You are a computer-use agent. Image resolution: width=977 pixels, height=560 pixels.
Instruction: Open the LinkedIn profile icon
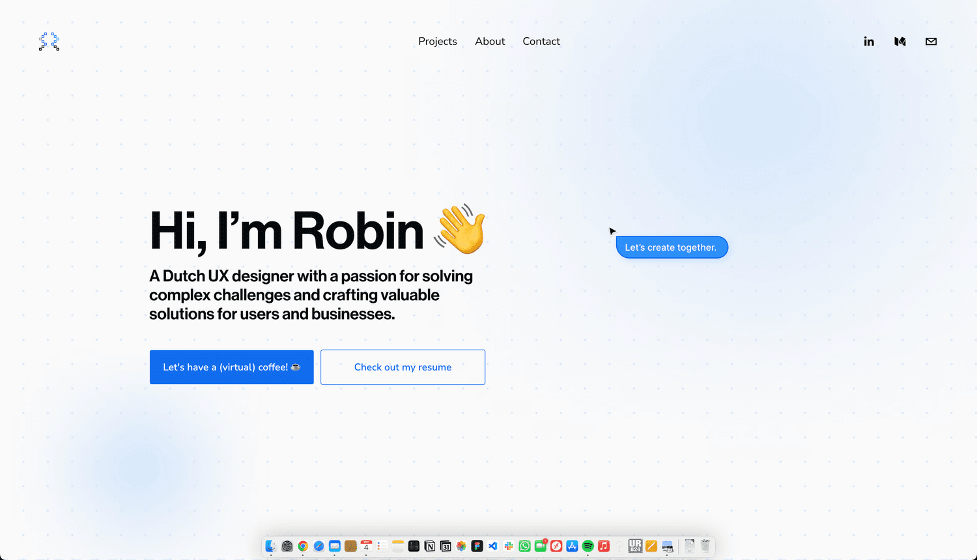coord(869,42)
